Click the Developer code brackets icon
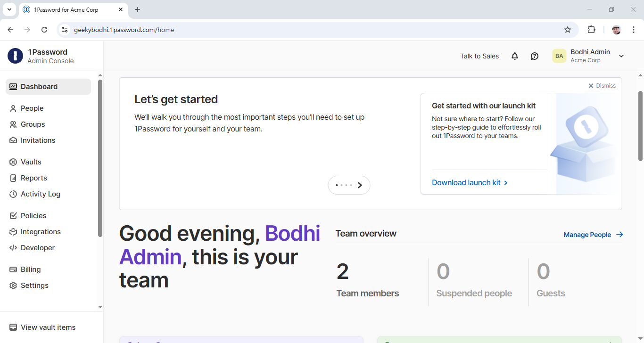This screenshot has height=343, width=644. pos(13,248)
